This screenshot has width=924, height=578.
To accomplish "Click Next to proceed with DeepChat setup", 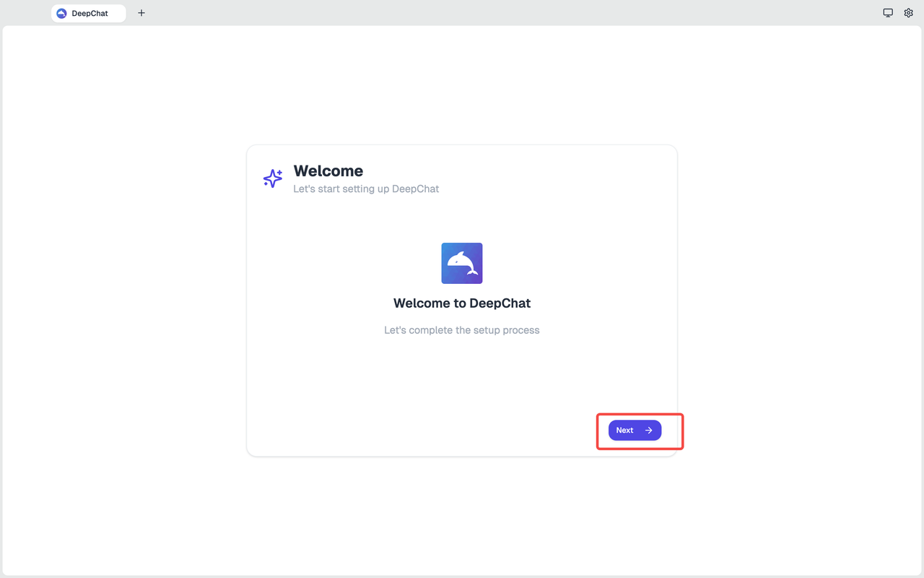I will pos(634,430).
